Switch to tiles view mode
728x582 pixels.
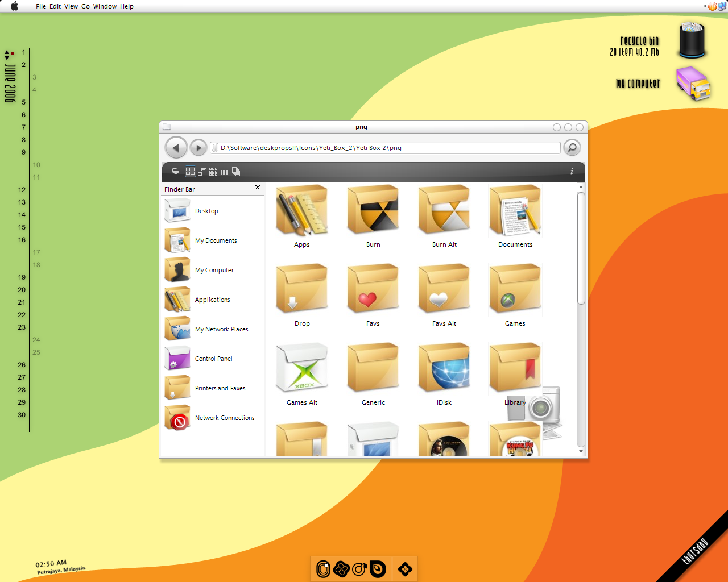(202, 171)
